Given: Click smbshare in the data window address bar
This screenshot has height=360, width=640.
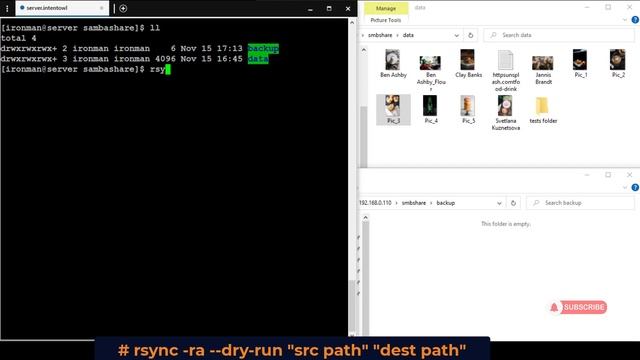Looking at the screenshot, I should tap(380, 35).
